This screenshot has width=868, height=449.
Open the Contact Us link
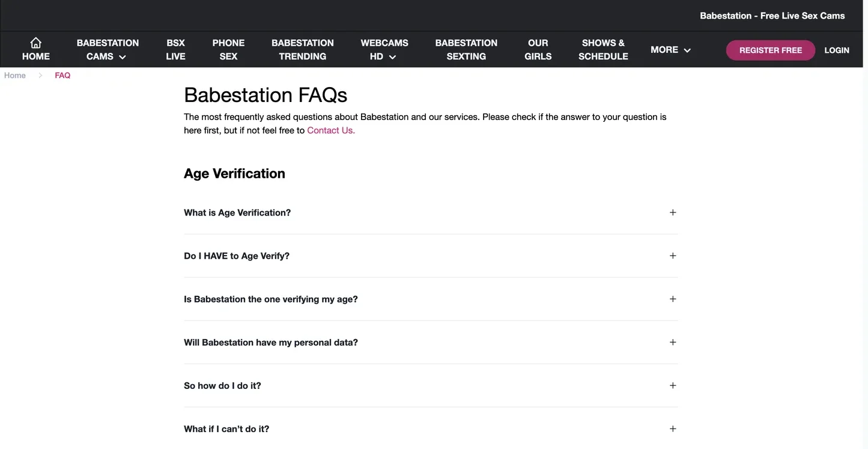(331, 130)
